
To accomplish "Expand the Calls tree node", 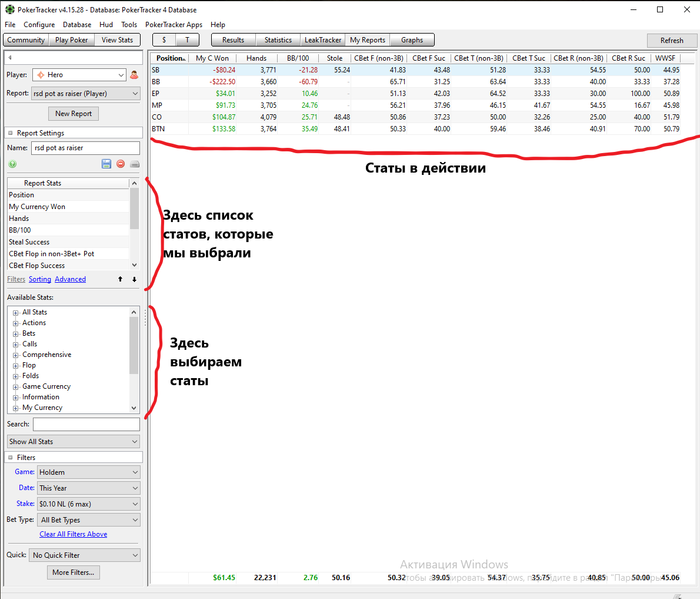I will (16, 344).
